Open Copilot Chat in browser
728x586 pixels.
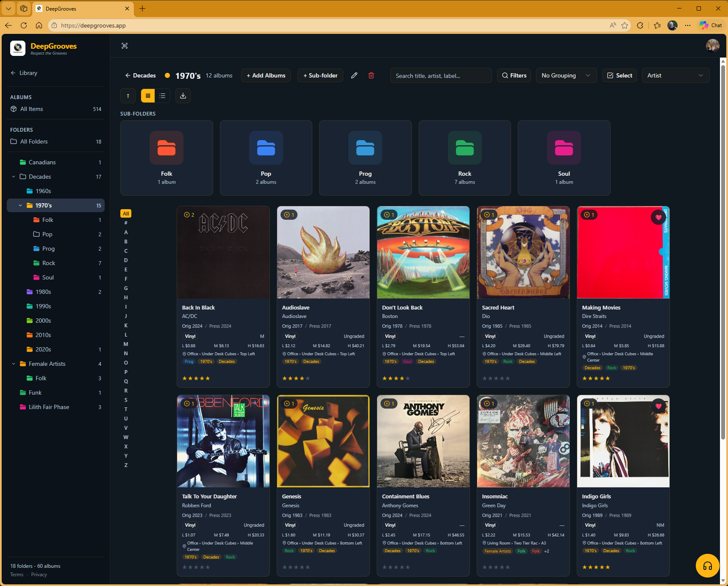pos(711,25)
